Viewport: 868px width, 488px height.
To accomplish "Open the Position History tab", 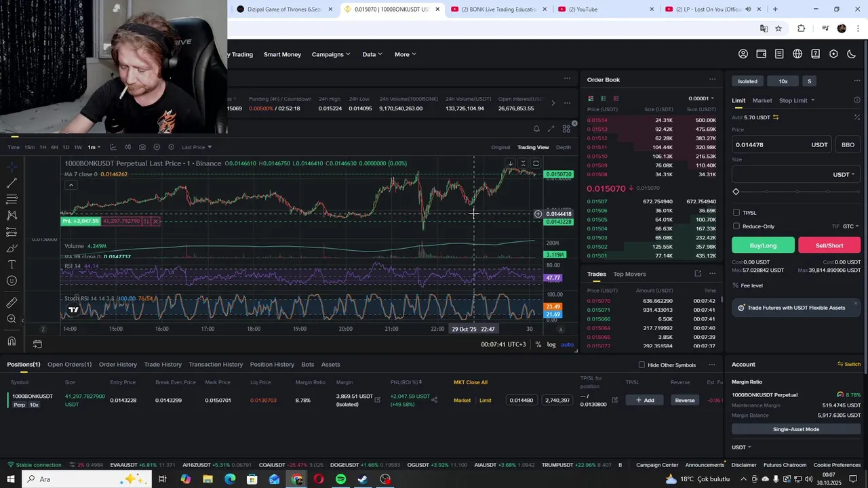I will tap(272, 365).
